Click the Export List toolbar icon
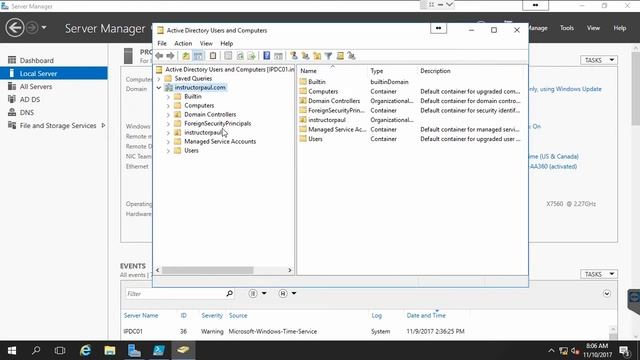This screenshot has width=640, height=360. (x=251, y=56)
